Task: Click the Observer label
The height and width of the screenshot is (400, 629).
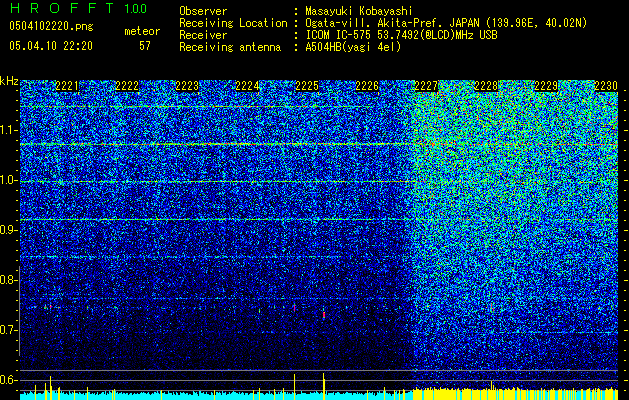Action: [x=203, y=11]
